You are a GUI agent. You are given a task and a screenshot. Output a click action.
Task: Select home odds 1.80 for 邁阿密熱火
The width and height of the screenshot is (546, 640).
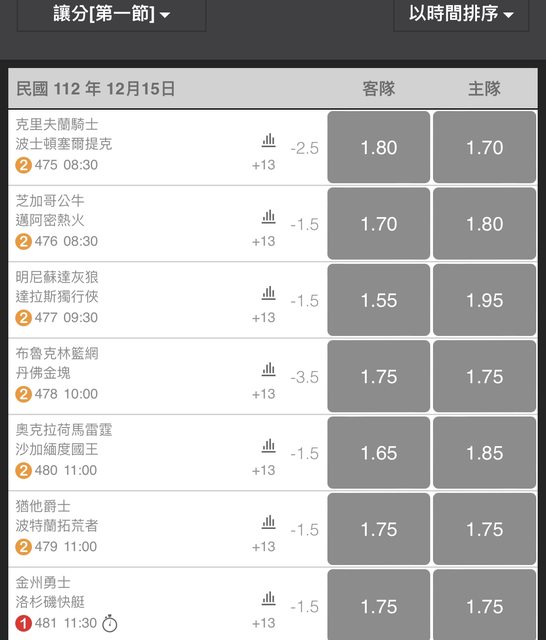484,224
